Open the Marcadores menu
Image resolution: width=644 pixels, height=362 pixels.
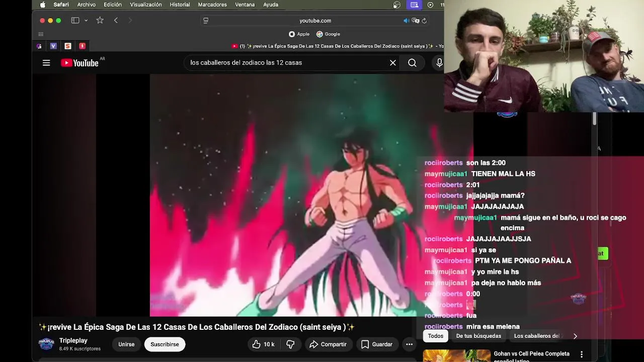pyautogui.click(x=212, y=5)
